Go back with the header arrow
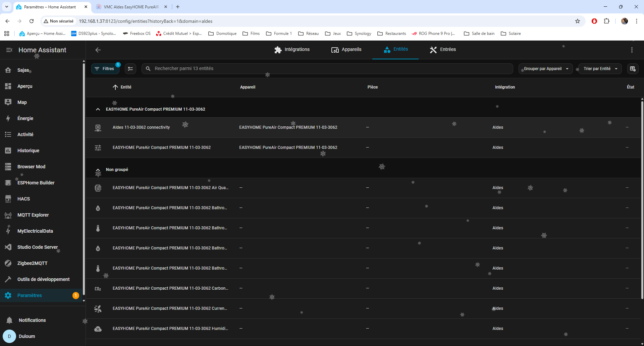Viewport: 644px width, 346px height. pos(98,50)
